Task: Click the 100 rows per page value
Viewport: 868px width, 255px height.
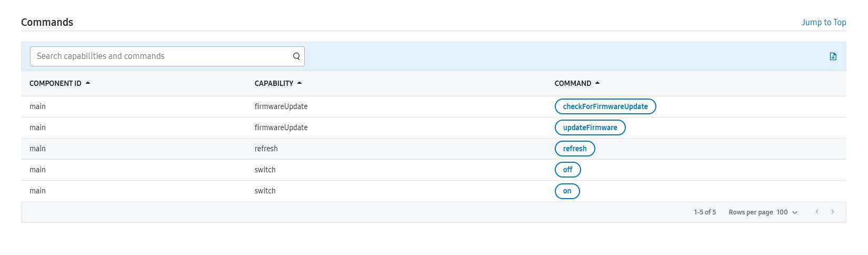Action: coord(782,212)
